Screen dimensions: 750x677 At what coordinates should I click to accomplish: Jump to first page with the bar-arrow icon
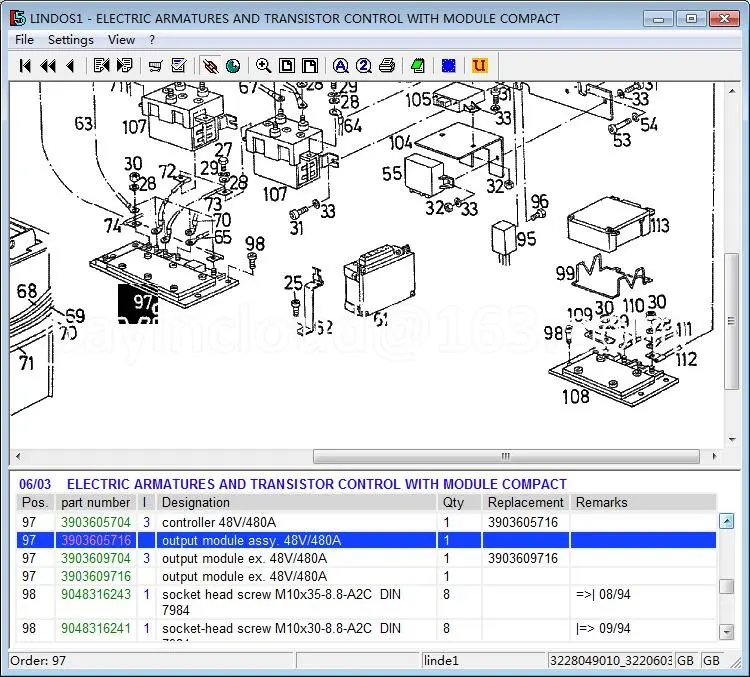(25, 66)
